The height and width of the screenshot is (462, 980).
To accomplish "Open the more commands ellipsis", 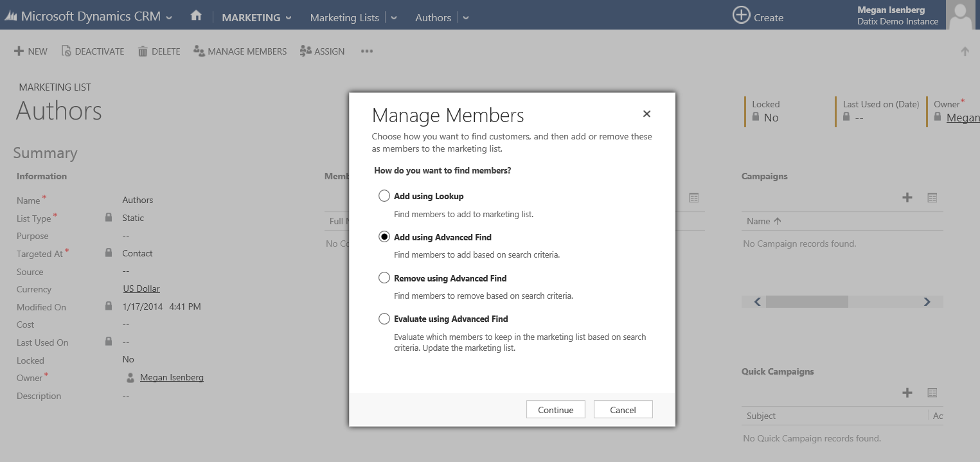I will pyautogui.click(x=367, y=51).
